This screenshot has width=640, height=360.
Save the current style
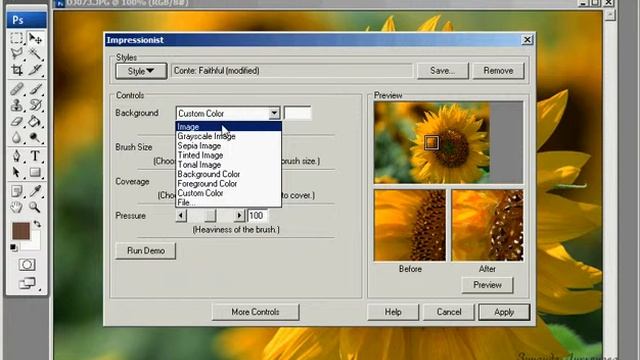click(442, 71)
